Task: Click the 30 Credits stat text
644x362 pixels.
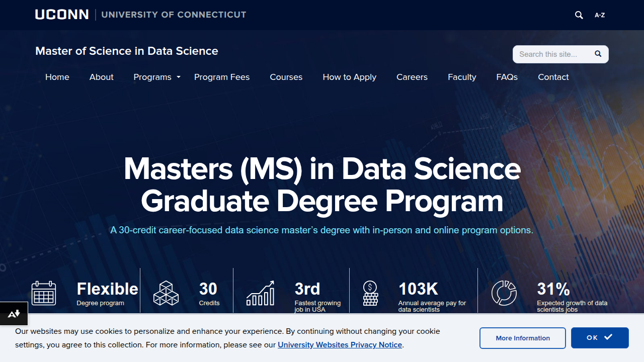Action: click(209, 293)
